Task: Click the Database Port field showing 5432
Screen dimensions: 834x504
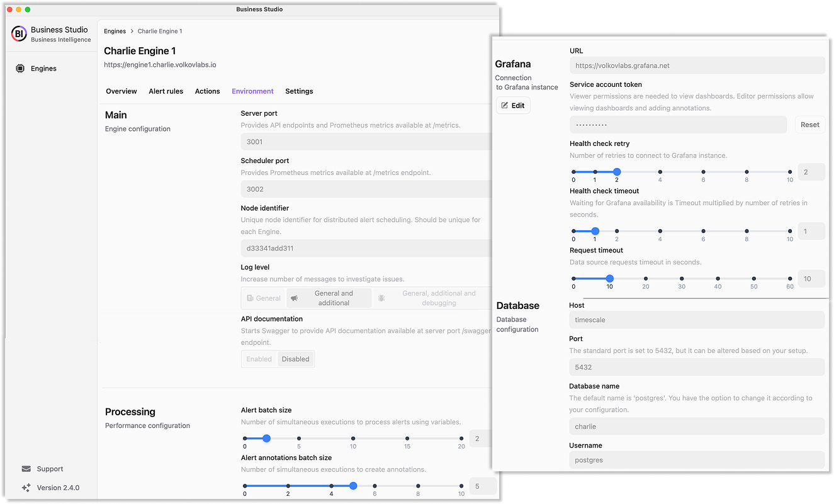Action: click(x=697, y=367)
